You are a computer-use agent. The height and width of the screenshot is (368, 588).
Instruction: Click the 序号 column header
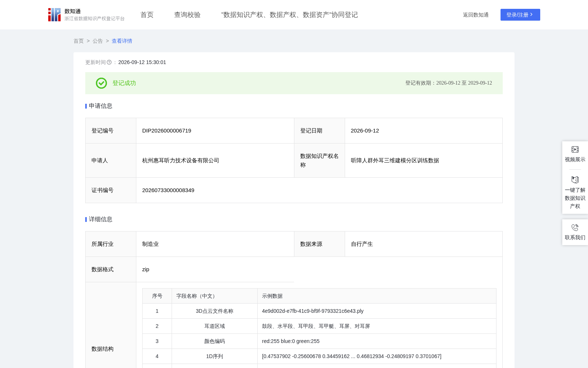click(x=157, y=296)
